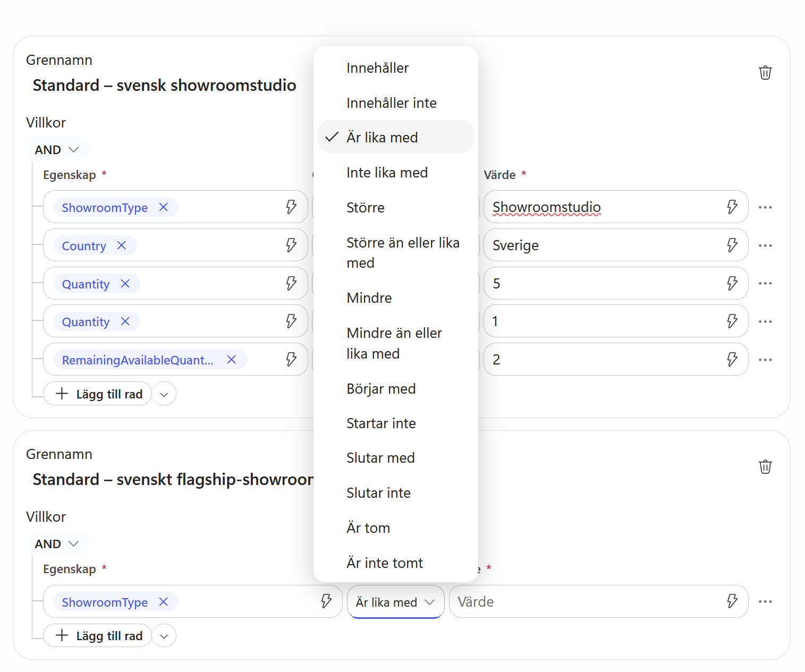
Task: Open dynamic content for value 1
Action: (732, 321)
